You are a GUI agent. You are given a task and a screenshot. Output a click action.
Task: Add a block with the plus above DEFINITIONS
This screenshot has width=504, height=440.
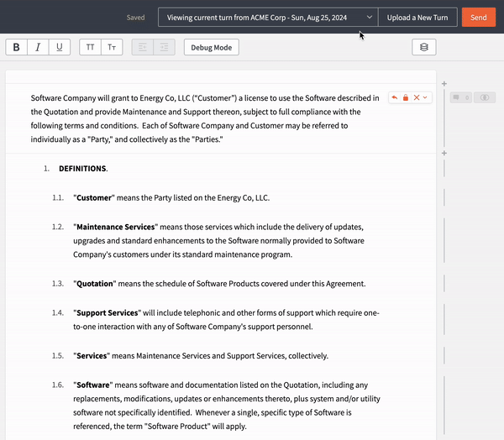pos(444,153)
